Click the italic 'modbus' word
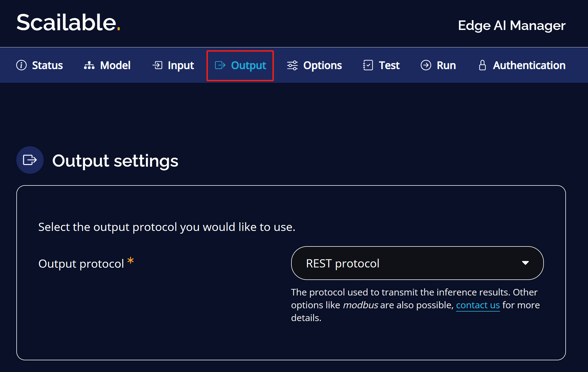Viewport: 588px width, 372px height. pos(360,305)
